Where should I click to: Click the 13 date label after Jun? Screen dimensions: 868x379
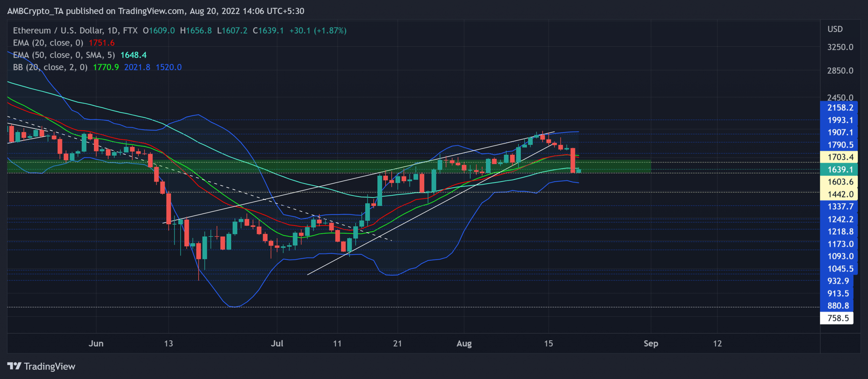point(169,343)
